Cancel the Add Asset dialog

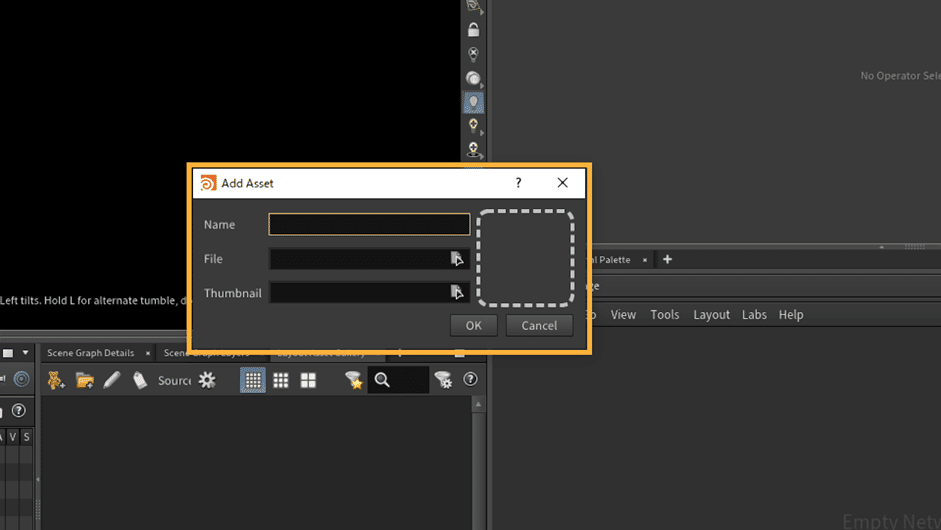tap(539, 325)
